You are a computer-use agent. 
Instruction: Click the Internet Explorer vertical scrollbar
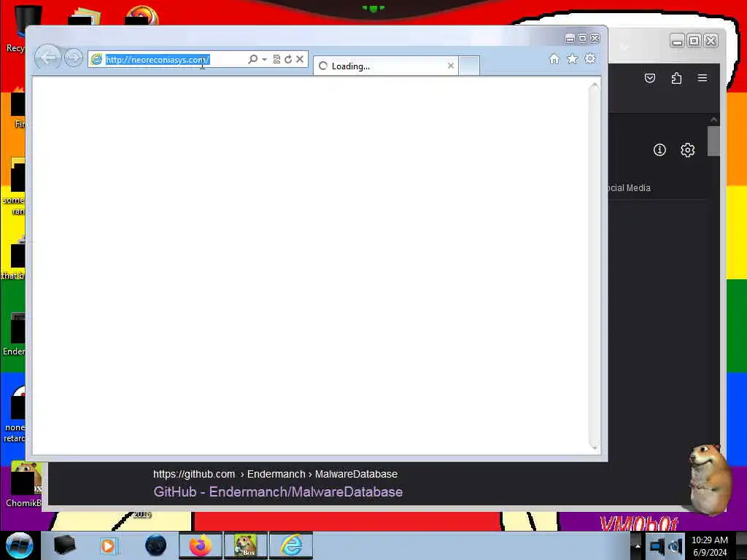point(594,265)
